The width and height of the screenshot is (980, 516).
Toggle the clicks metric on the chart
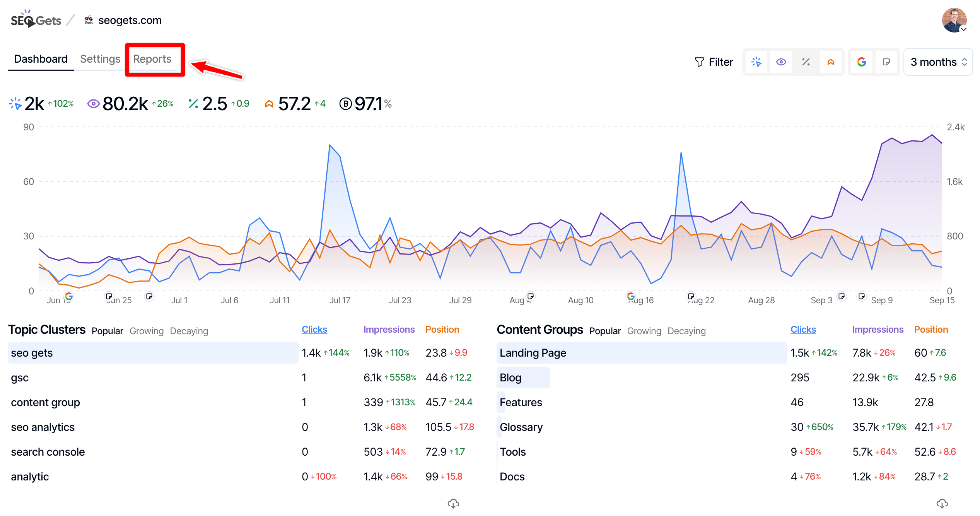756,62
